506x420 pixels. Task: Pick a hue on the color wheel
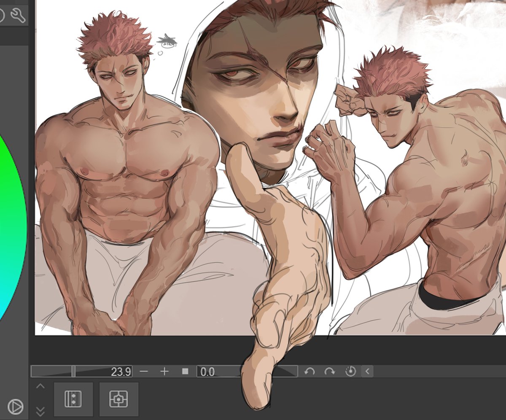coord(13,228)
